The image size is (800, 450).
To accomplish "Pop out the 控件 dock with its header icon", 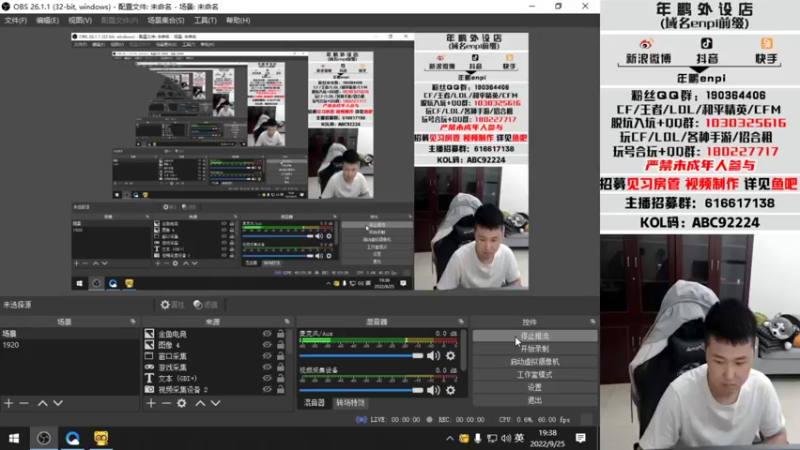I will pos(593,321).
